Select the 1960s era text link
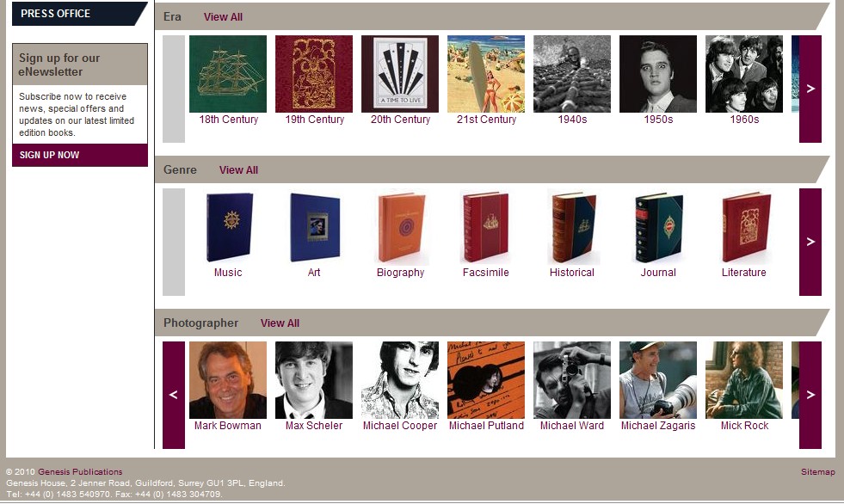844x504 pixels. (744, 120)
